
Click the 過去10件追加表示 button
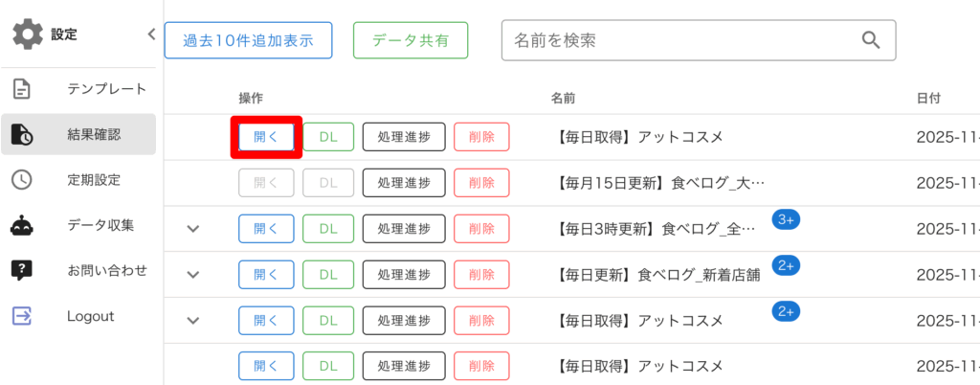[248, 40]
